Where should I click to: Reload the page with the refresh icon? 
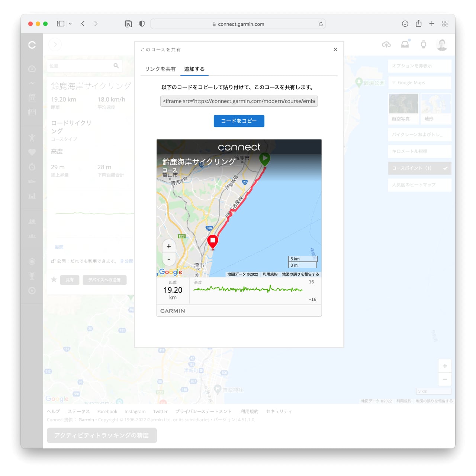(x=321, y=24)
